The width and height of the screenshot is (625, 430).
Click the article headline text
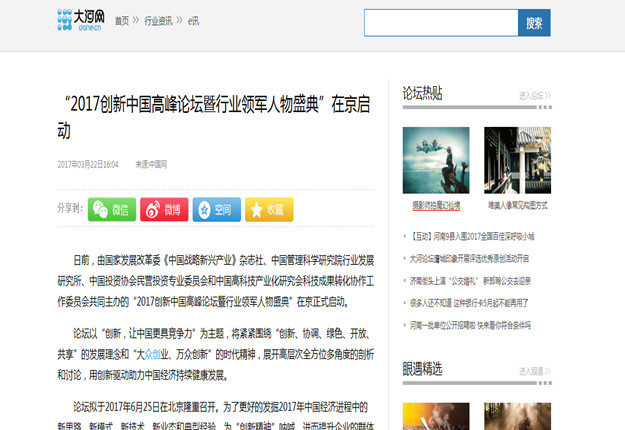[214, 117]
